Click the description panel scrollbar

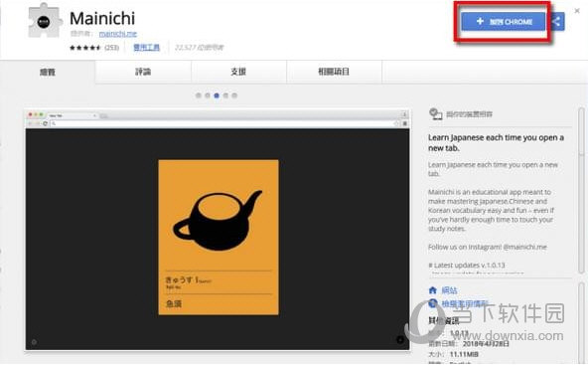[x=581, y=191]
